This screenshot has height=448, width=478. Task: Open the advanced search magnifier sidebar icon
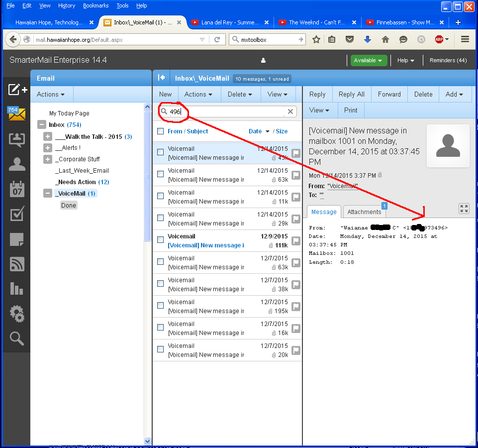click(17, 338)
